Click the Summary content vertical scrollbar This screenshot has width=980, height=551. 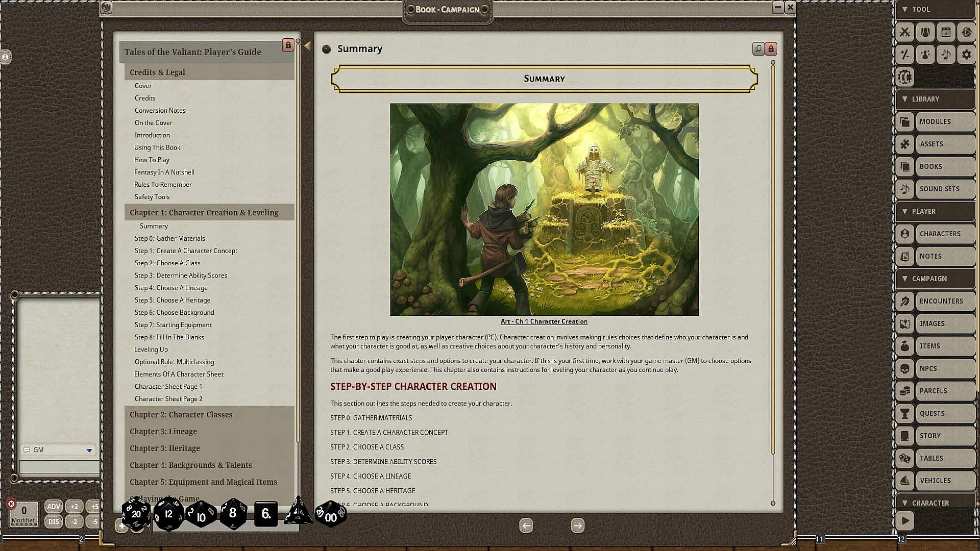pyautogui.click(x=773, y=255)
